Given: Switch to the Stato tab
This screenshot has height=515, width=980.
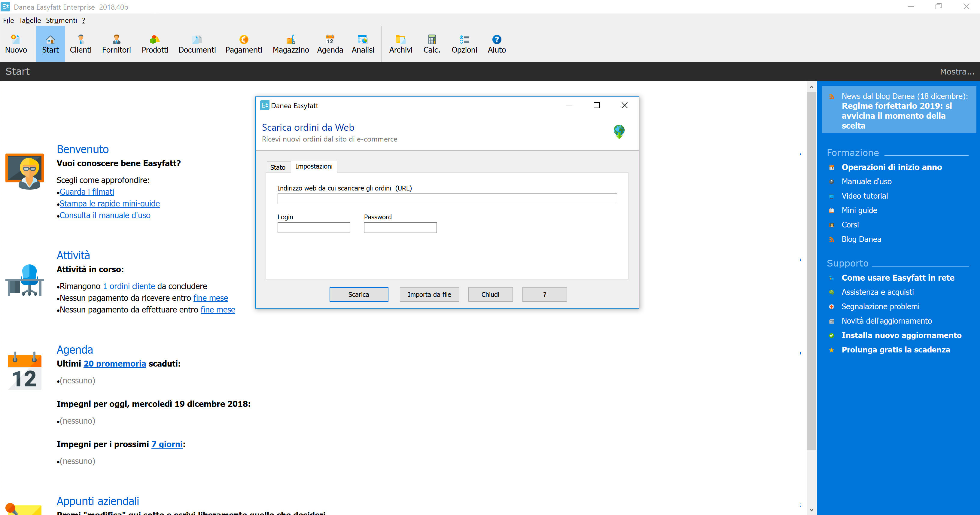Looking at the screenshot, I should click(x=278, y=167).
